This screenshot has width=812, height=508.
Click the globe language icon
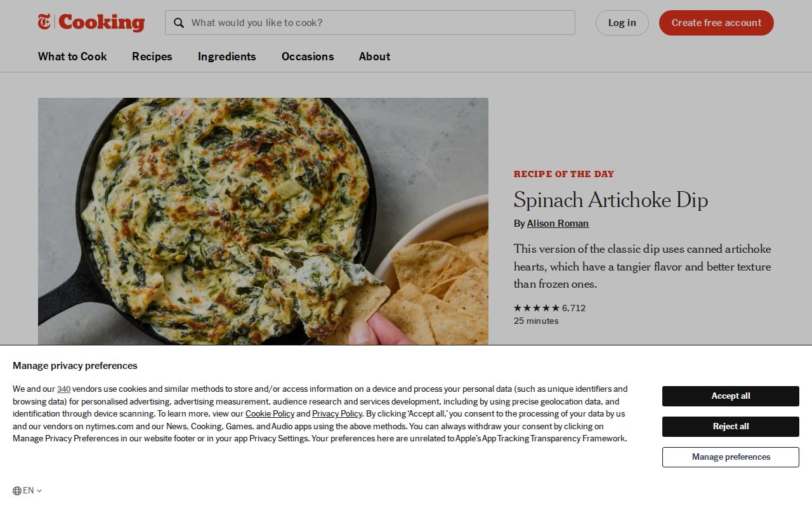click(x=16, y=490)
